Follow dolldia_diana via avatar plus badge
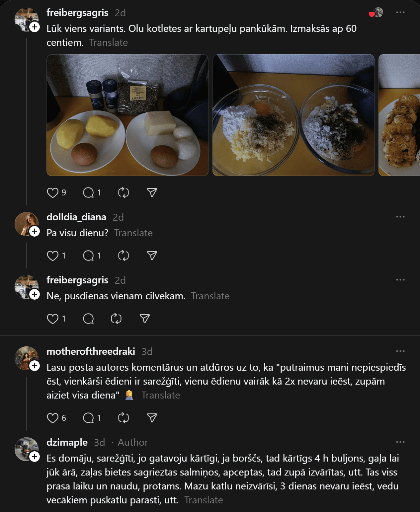420x512 pixels. [x=35, y=231]
